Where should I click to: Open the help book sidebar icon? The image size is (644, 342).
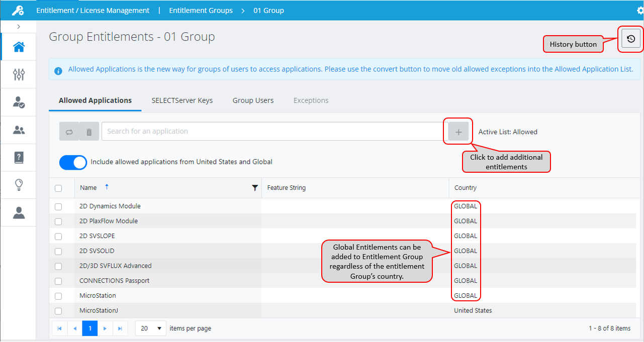pos(19,158)
